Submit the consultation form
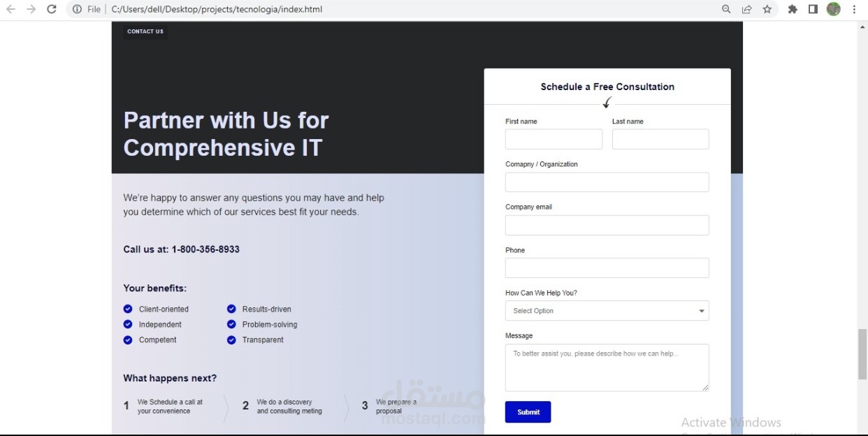868x436 pixels. [x=528, y=412]
